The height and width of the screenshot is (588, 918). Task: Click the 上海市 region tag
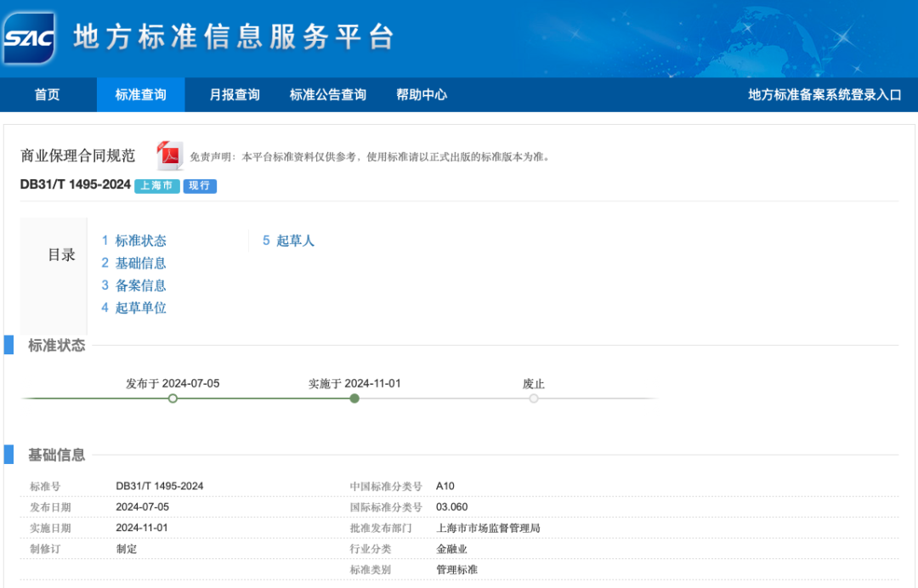(x=156, y=186)
